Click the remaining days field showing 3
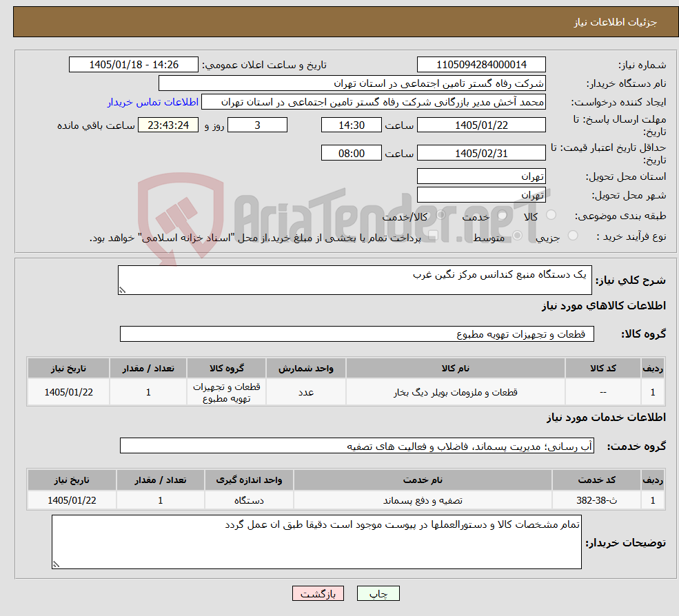The width and height of the screenshot is (679, 616). 257,125
